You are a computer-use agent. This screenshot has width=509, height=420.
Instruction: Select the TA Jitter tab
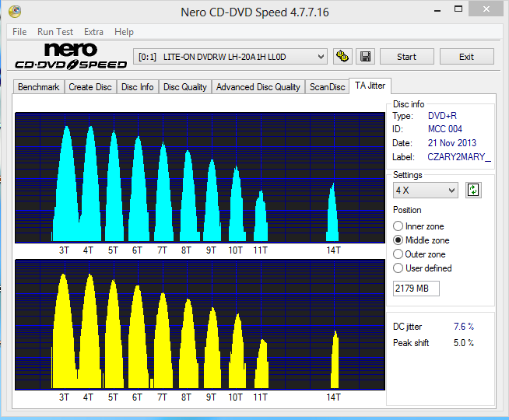370,86
